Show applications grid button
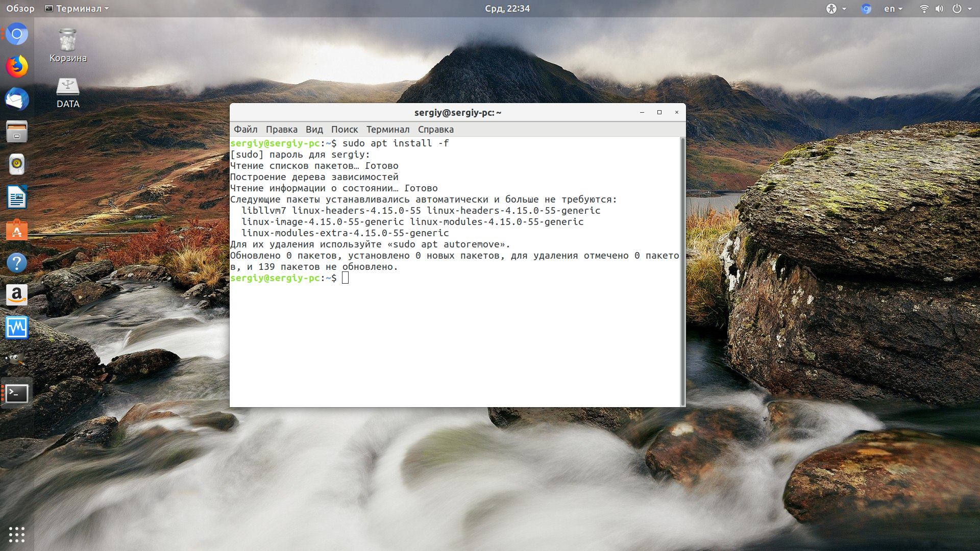This screenshot has width=980, height=551. [17, 534]
